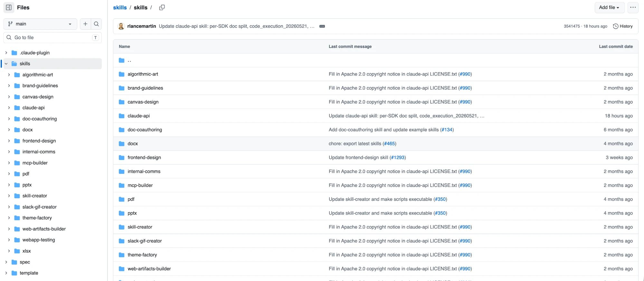Open file search magnifier icon
The image size is (644, 281).
pos(96,24)
